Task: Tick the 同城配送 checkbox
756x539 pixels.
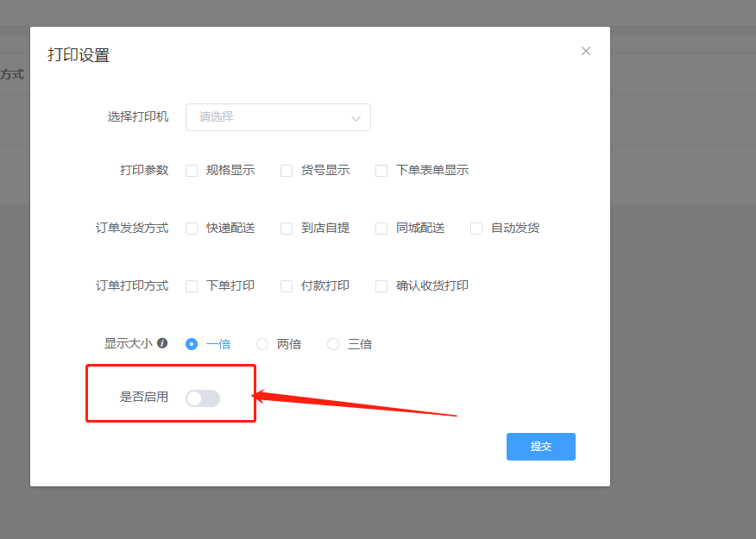Action: pyautogui.click(x=381, y=229)
